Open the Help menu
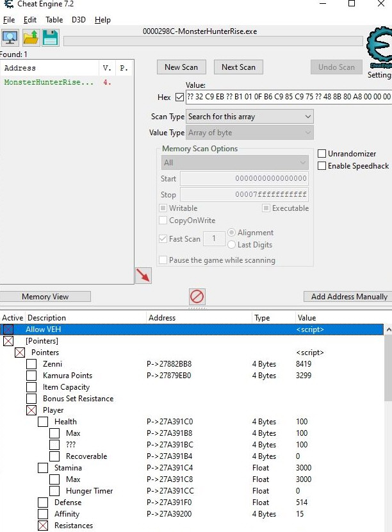The width and height of the screenshot is (392, 532). point(102,20)
